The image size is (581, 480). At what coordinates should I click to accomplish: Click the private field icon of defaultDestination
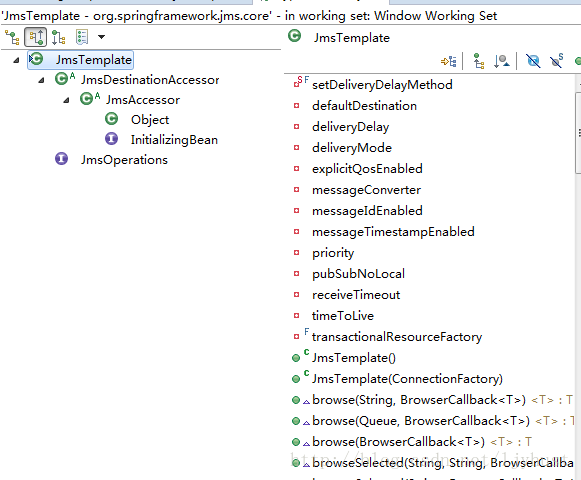296,106
